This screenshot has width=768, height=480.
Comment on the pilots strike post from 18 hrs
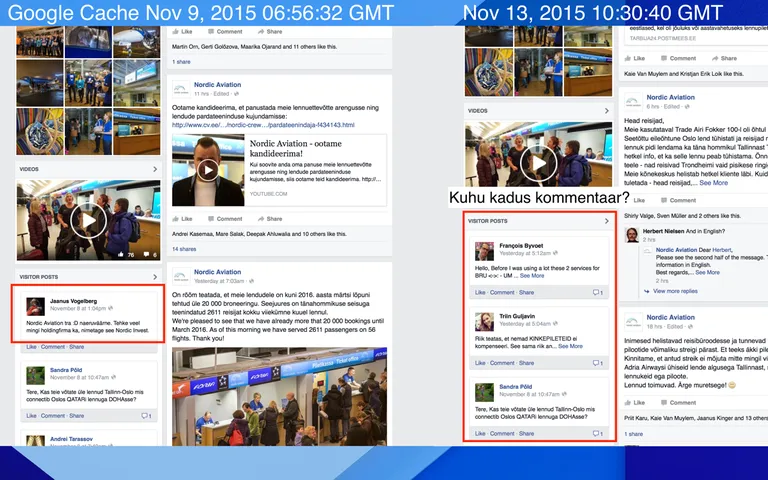[x=678, y=403]
